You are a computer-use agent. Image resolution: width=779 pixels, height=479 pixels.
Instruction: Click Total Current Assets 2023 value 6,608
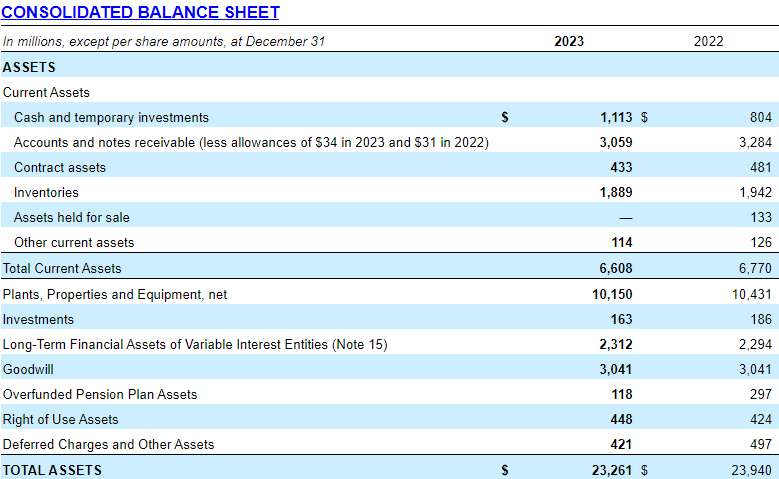(x=616, y=268)
